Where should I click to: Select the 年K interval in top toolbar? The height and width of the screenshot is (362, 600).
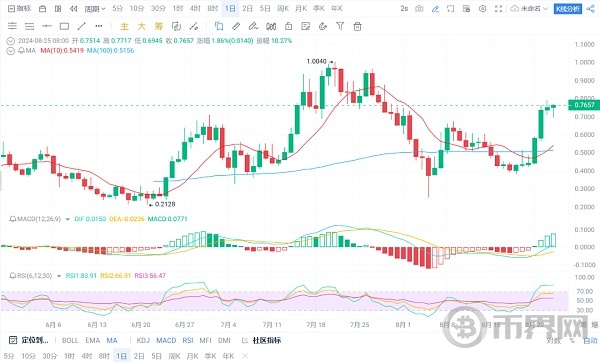pyautogui.click(x=337, y=8)
